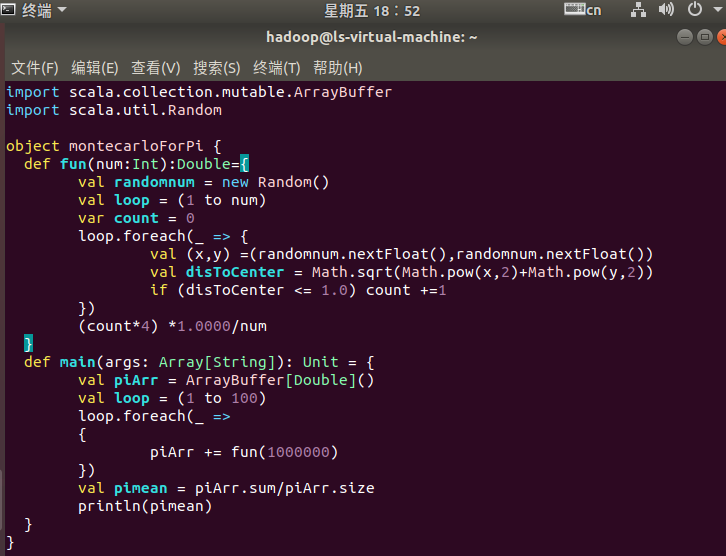This screenshot has height=556, width=726.
Task: Open the 帮助(H) menu
Action: 338,68
